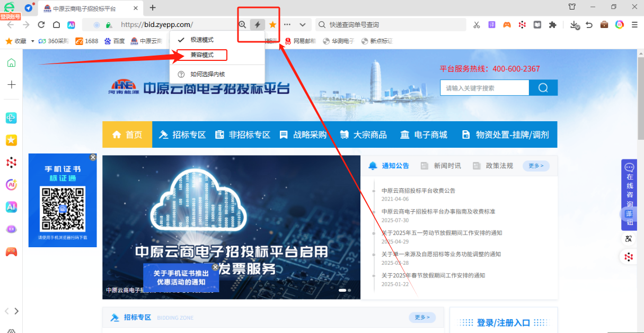Open the browser hamburger main menu
Image resolution: width=644 pixels, height=333 pixels.
pos(634,25)
